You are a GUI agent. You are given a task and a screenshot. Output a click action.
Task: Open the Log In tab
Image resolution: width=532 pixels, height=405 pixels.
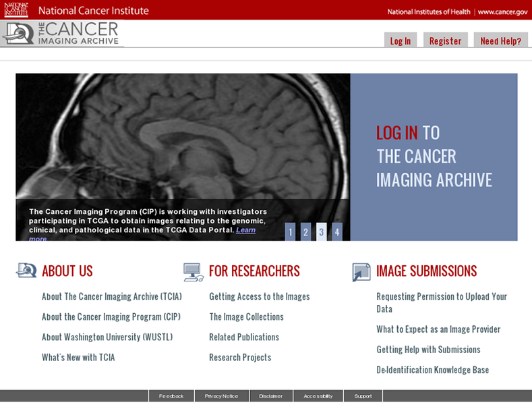401,40
